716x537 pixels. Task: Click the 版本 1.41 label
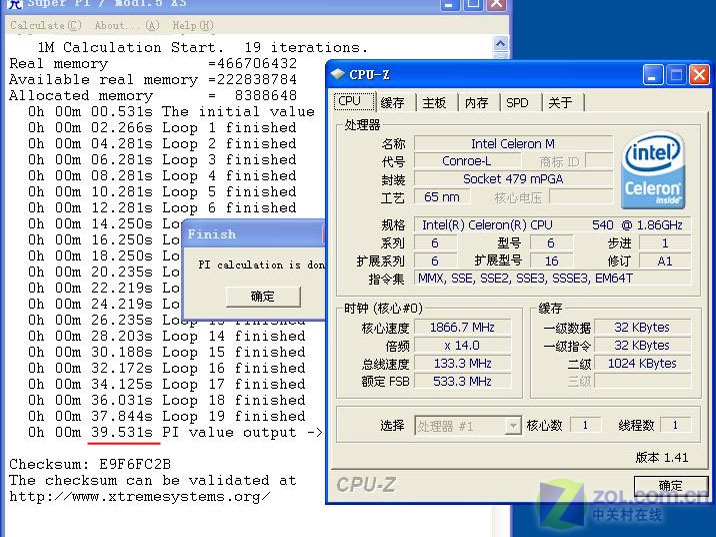(x=662, y=458)
